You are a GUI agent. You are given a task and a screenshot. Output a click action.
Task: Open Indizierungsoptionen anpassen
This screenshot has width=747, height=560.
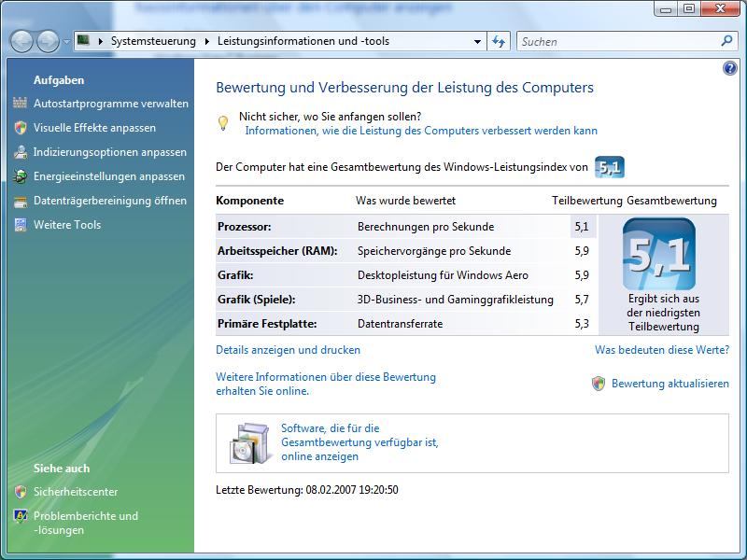coord(110,152)
